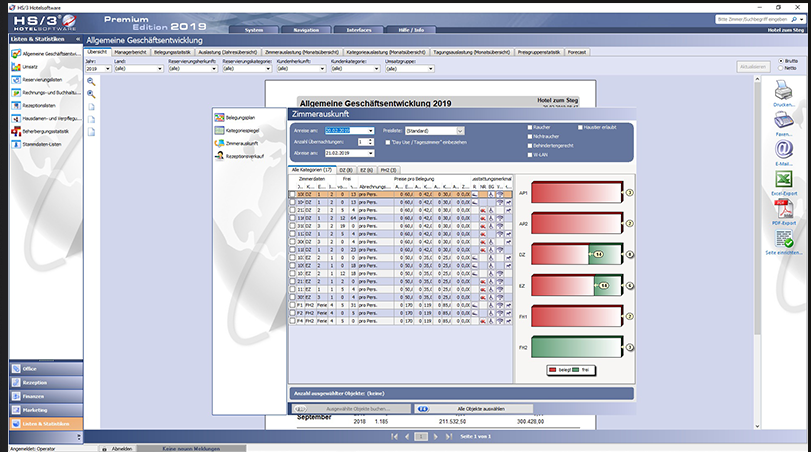Open Hausdamen- und Verpflegungslisten
This screenshot has height=452, width=811.
point(46,118)
